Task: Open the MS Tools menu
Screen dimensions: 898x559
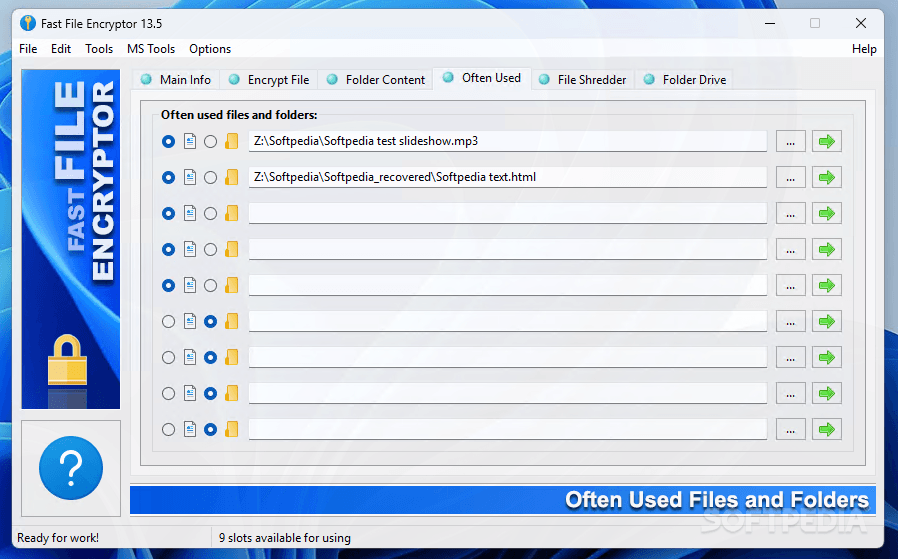Action: pos(151,49)
